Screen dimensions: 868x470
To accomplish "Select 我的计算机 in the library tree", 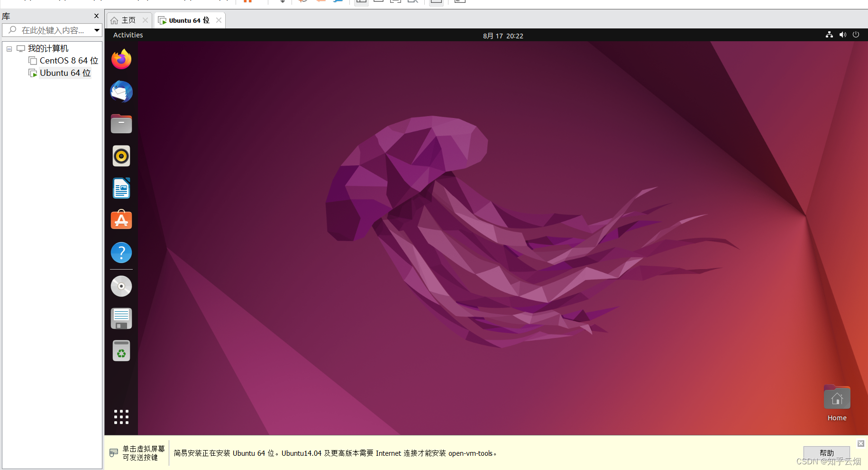I will tap(47, 48).
